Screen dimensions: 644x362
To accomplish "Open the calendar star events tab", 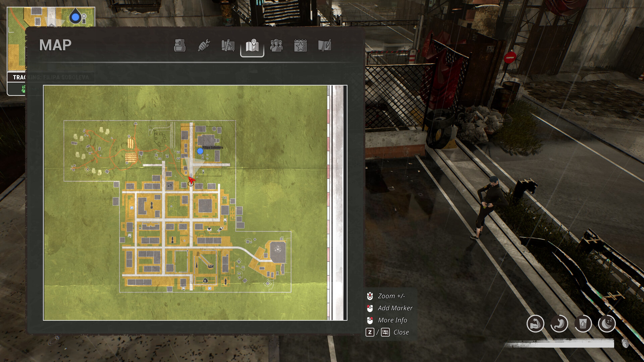I will coord(301,46).
